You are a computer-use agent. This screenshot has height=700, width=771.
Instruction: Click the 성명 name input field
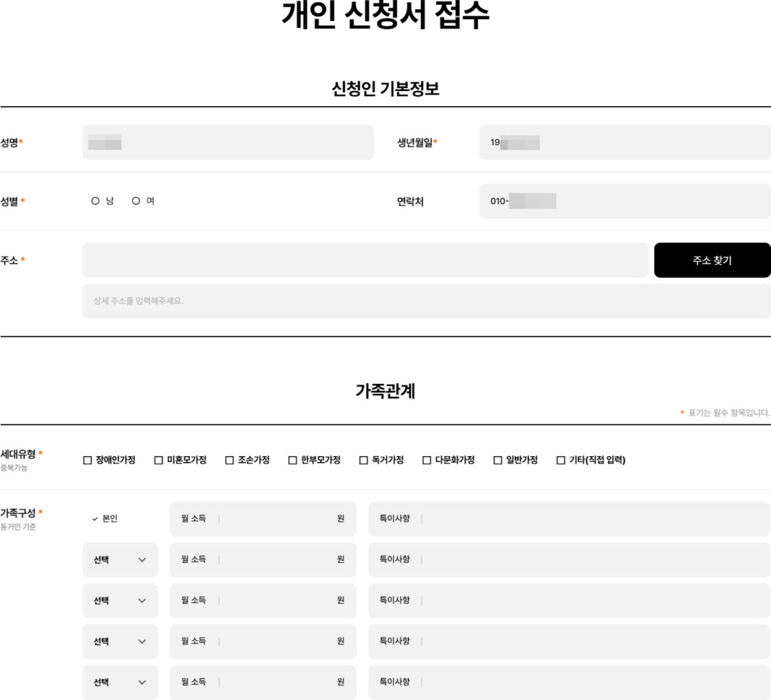(x=227, y=142)
